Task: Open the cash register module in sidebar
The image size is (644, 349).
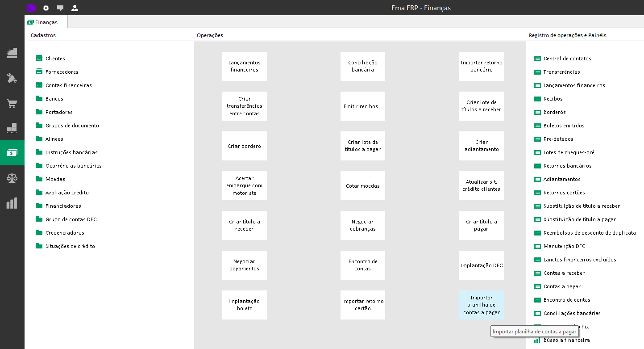Action: pyautogui.click(x=12, y=53)
